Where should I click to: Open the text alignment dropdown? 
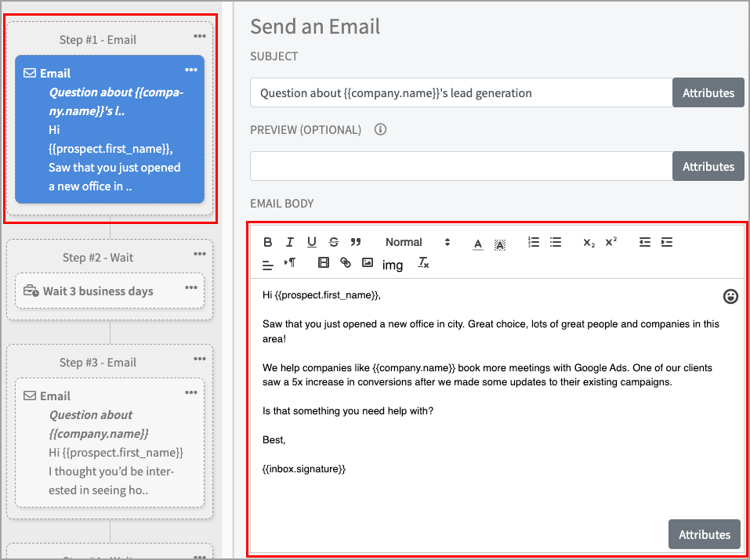tap(268, 264)
